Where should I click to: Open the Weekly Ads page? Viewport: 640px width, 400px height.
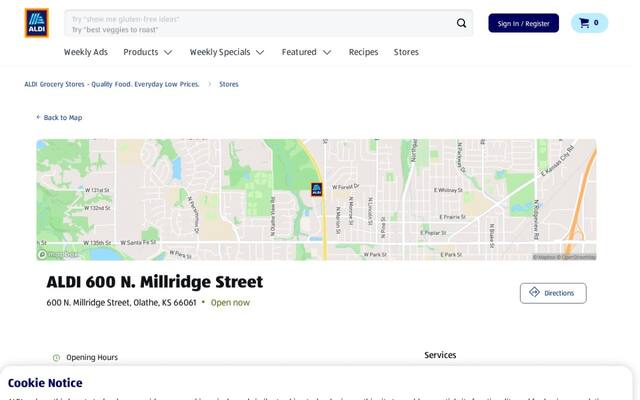86,52
